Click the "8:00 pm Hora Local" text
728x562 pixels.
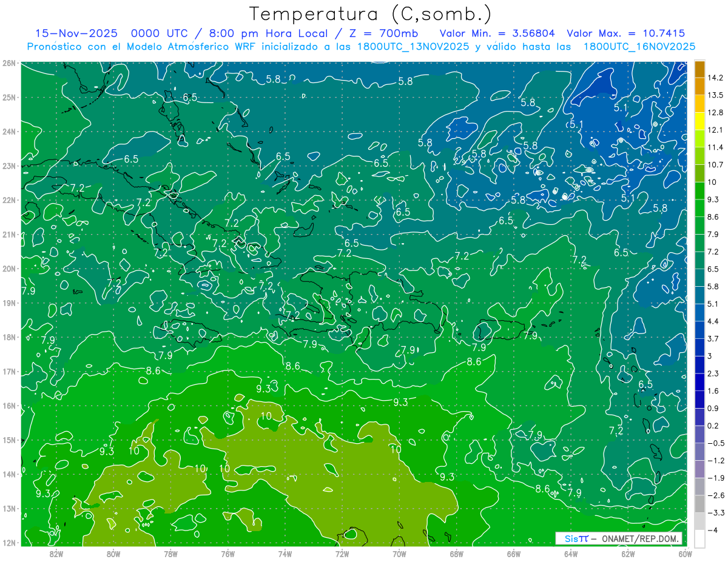click(269, 33)
